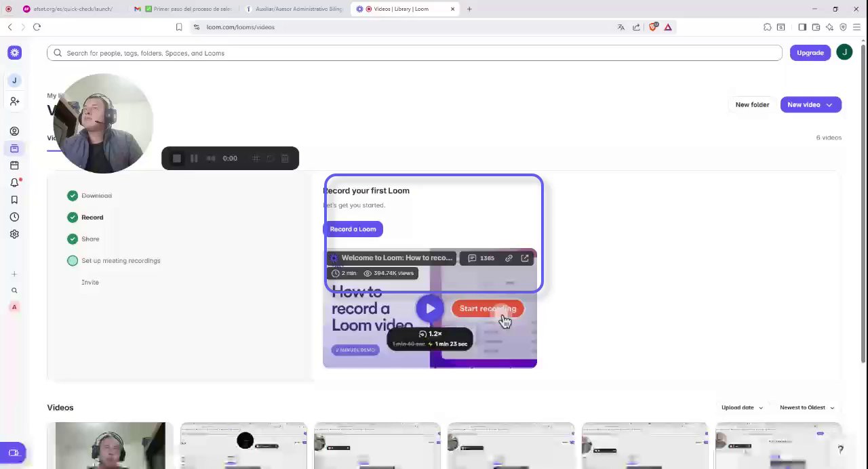Image resolution: width=868 pixels, height=469 pixels.
Task: Open the welcome video in new window
Action: point(525,258)
